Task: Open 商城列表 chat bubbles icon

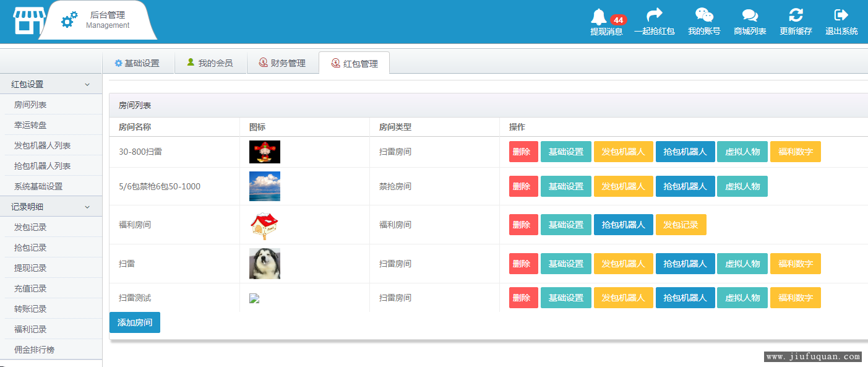Action: click(x=750, y=15)
